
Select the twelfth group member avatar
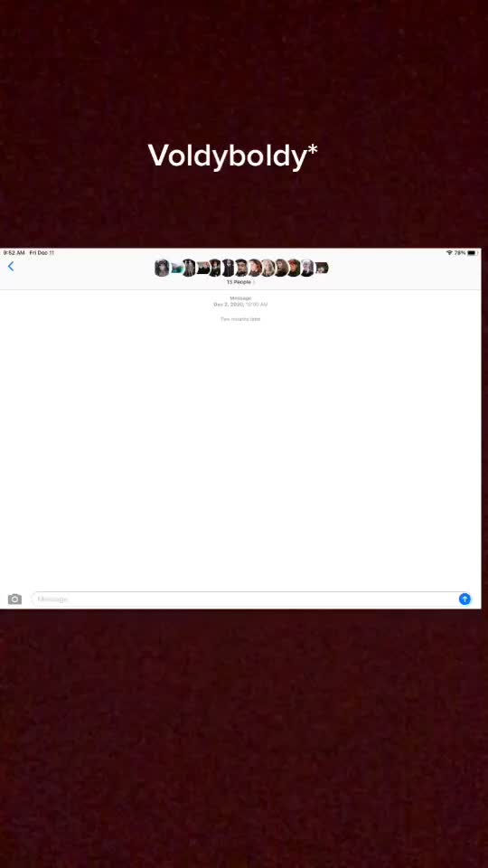307,268
